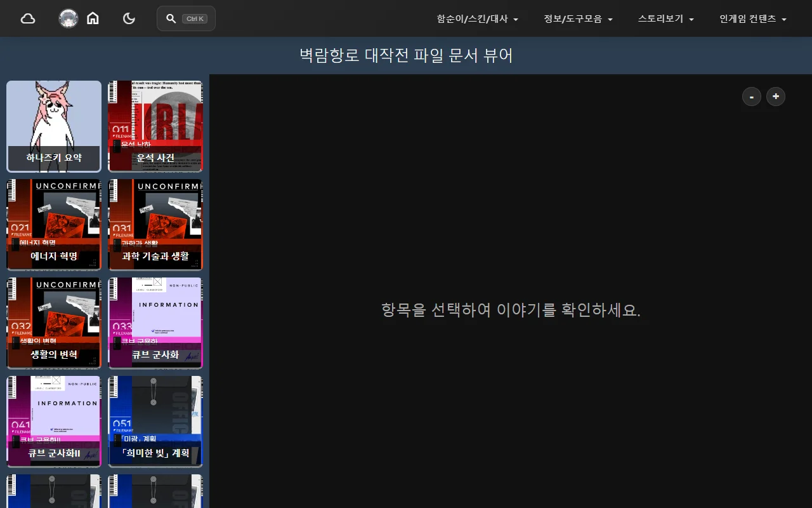Go to home via the house icon

coord(93,18)
